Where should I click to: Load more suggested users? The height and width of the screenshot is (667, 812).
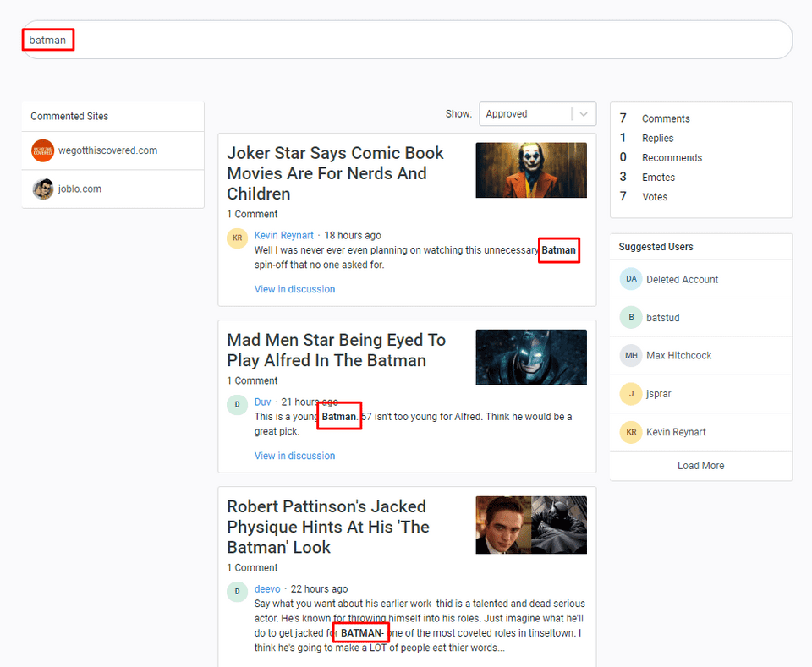coord(700,466)
